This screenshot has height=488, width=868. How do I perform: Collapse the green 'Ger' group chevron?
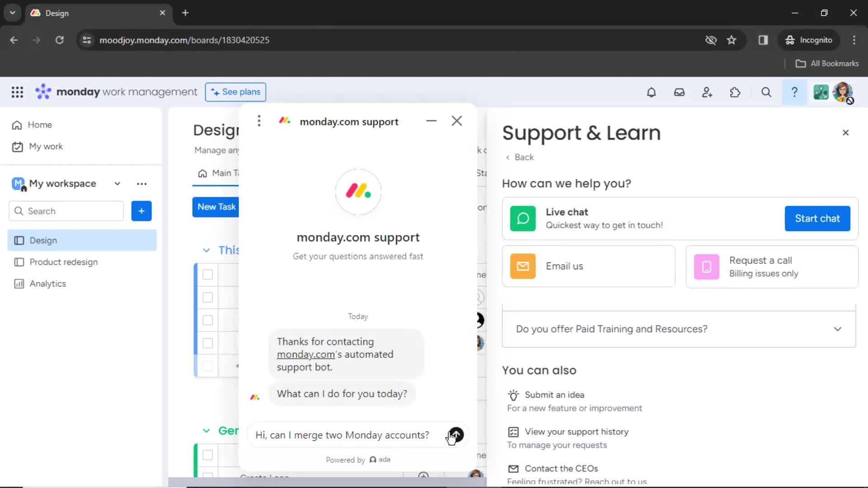pyautogui.click(x=206, y=431)
